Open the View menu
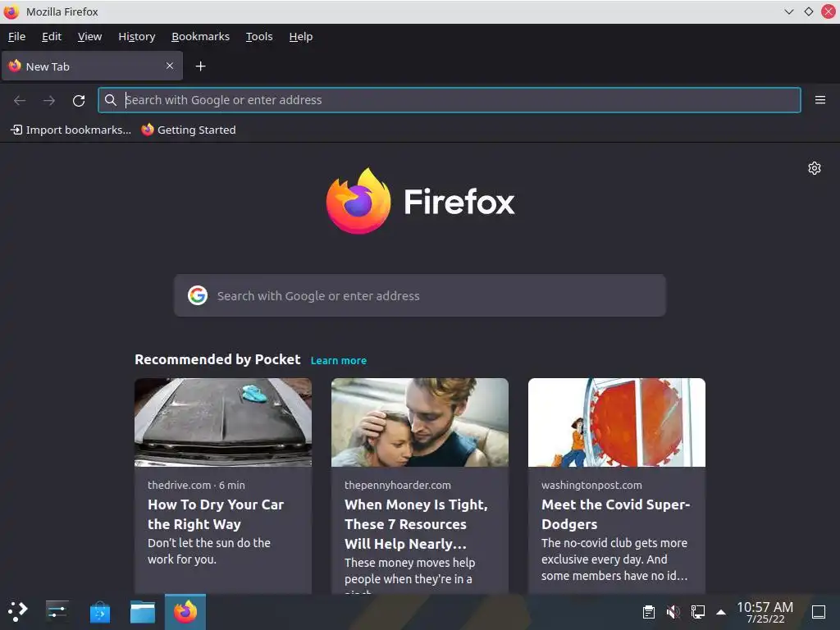Viewport: 840px width, 630px height. click(x=89, y=36)
